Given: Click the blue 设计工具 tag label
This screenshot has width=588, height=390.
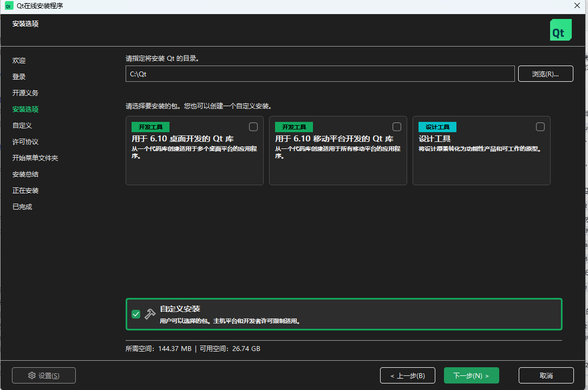Looking at the screenshot, I should [x=437, y=127].
